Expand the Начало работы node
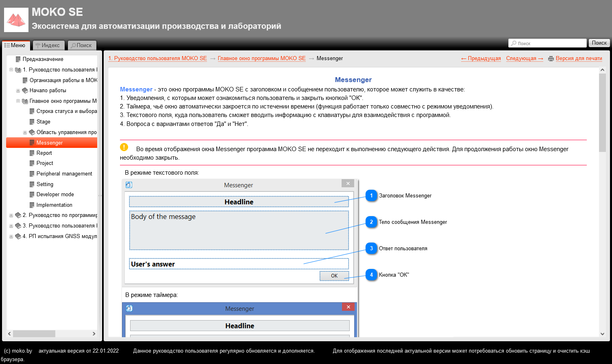Image resolution: width=612 pixels, height=364 pixels. (x=18, y=91)
